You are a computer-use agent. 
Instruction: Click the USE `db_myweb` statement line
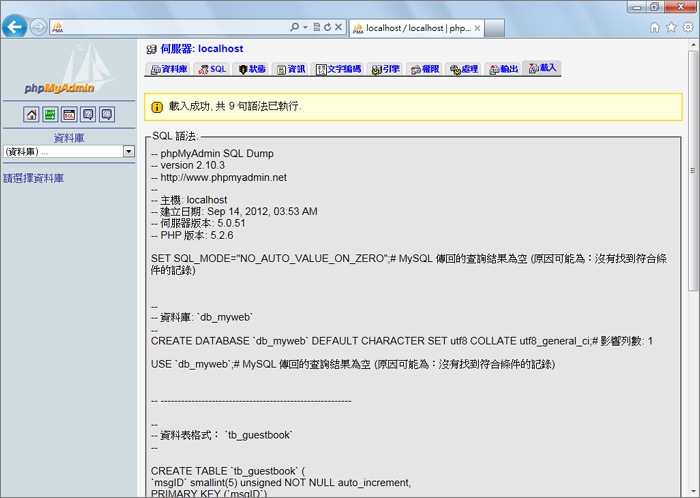point(353,364)
